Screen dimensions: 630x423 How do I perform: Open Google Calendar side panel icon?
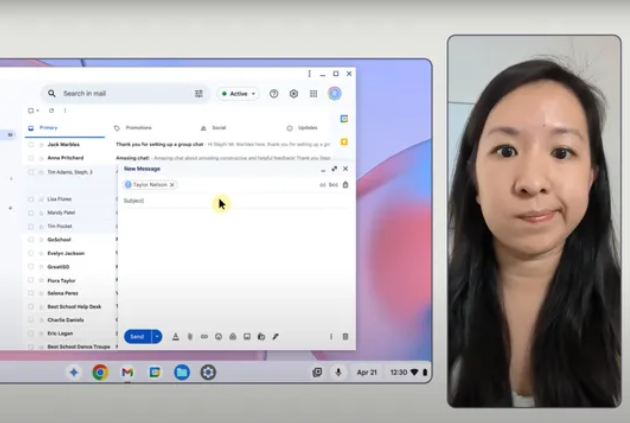[x=344, y=119]
